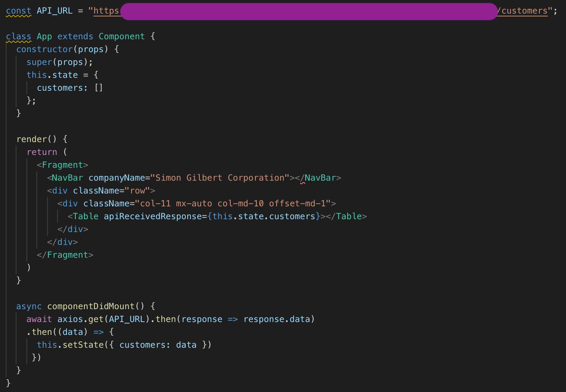Viewport: 566px width, 392px height.
Task: Click the "col-11 mx-auto col-md-10 offset-md-1" string
Action: [x=233, y=203]
